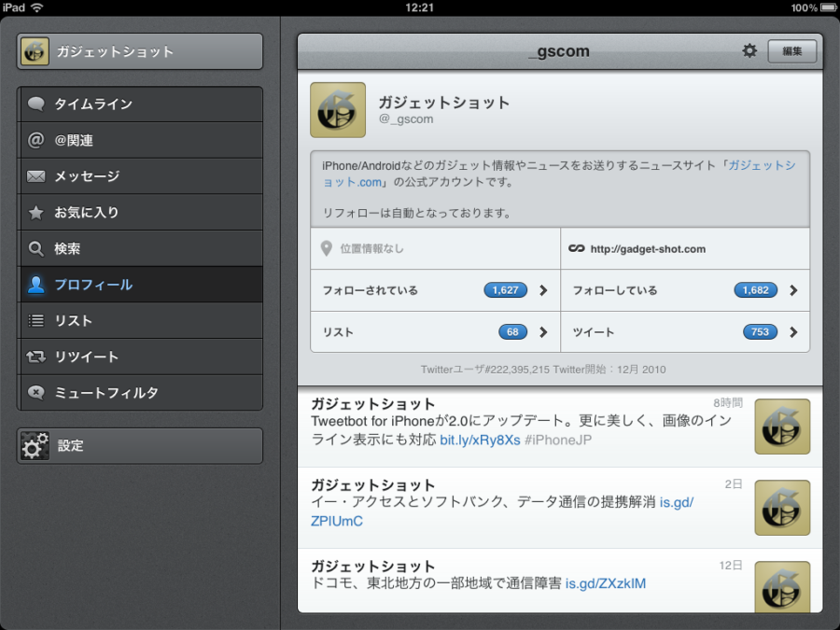840x630 pixels.
Task: Click the blue profile person icon
Action: [35, 285]
